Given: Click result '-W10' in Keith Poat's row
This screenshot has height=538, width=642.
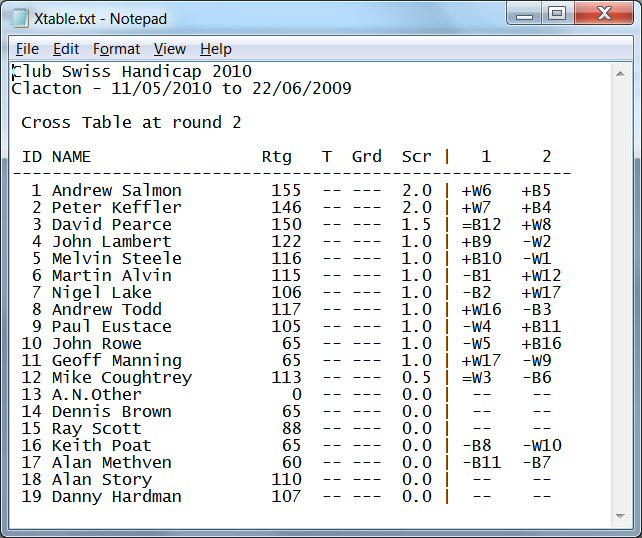Looking at the screenshot, I should [x=542, y=445].
